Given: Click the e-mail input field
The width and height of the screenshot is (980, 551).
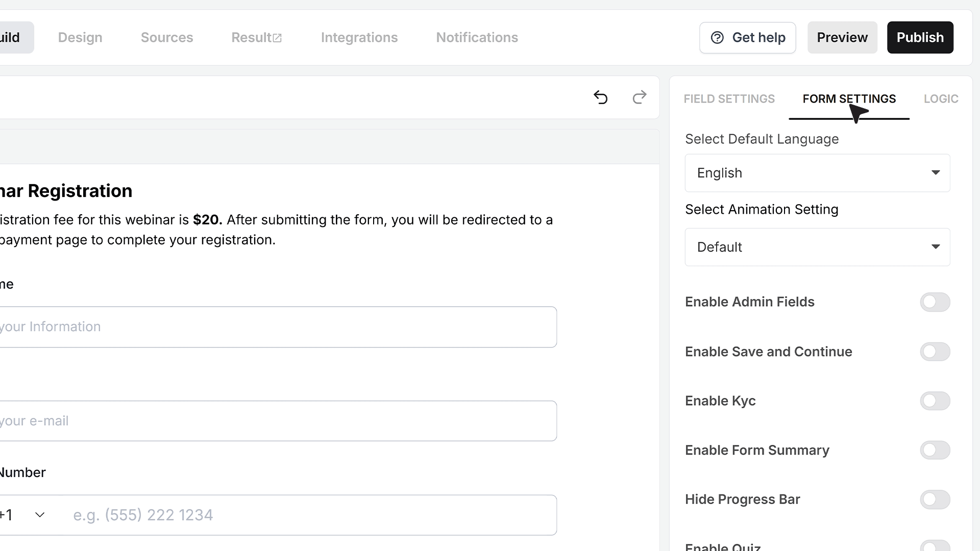Looking at the screenshot, I should [278, 421].
